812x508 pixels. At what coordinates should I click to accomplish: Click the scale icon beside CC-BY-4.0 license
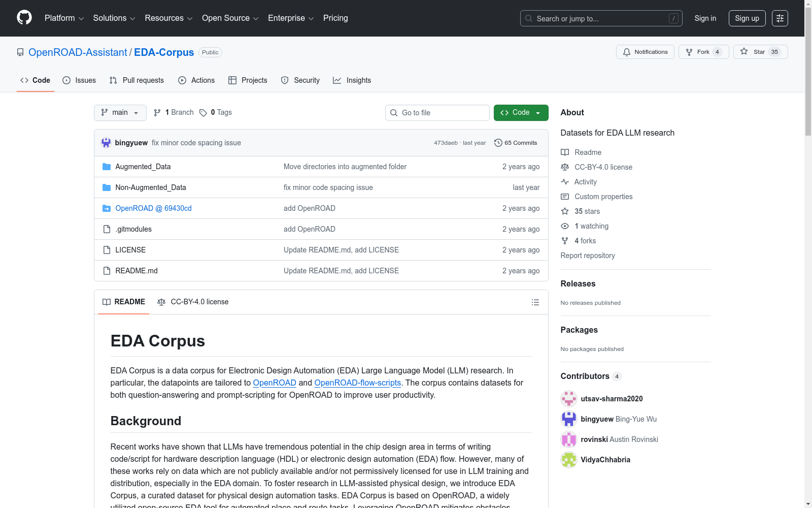pos(565,167)
